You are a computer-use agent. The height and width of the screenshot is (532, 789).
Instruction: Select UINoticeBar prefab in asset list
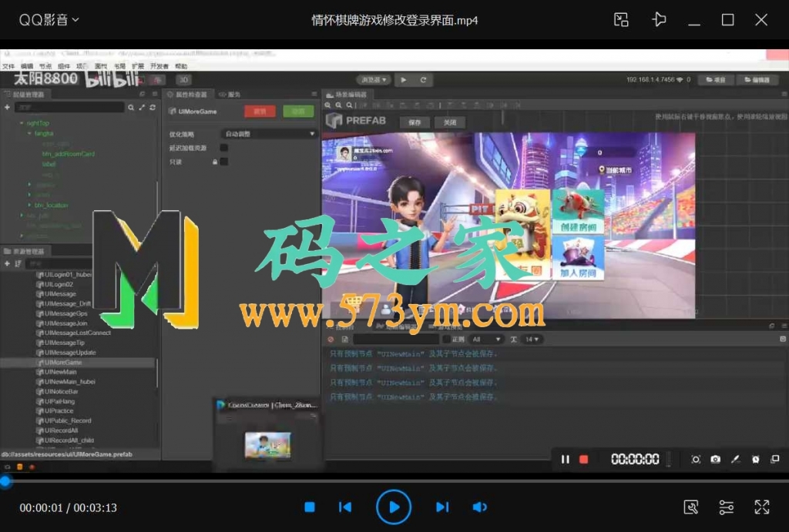point(62,392)
